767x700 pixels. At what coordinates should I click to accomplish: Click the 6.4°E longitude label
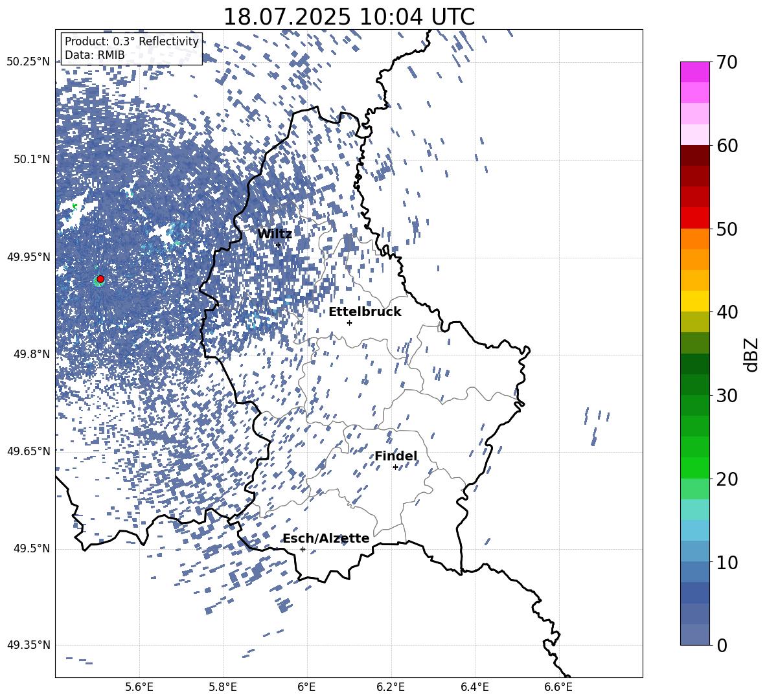(474, 687)
